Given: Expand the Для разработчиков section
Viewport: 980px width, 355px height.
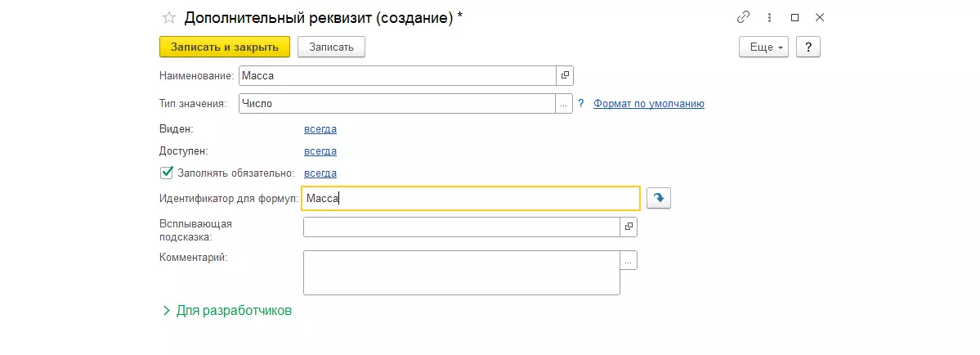Looking at the screenshot, I should pos(226,311).
